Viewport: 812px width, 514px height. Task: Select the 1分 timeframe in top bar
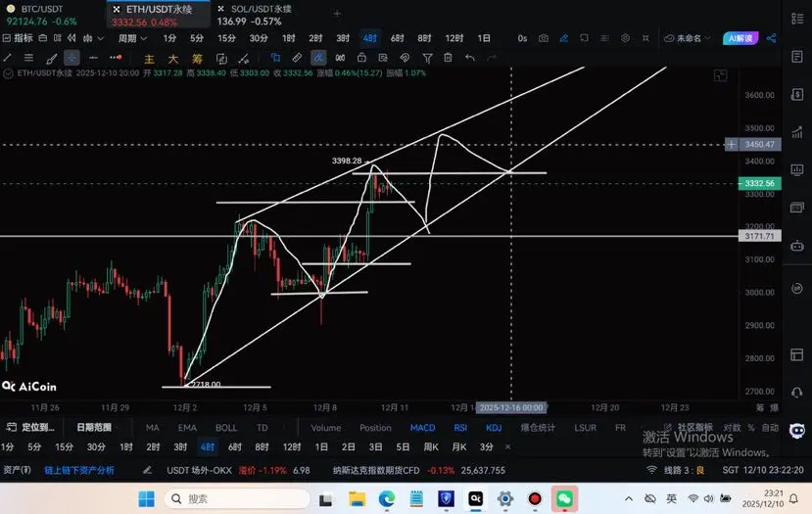pyautogui.click(x=169, y=38)
